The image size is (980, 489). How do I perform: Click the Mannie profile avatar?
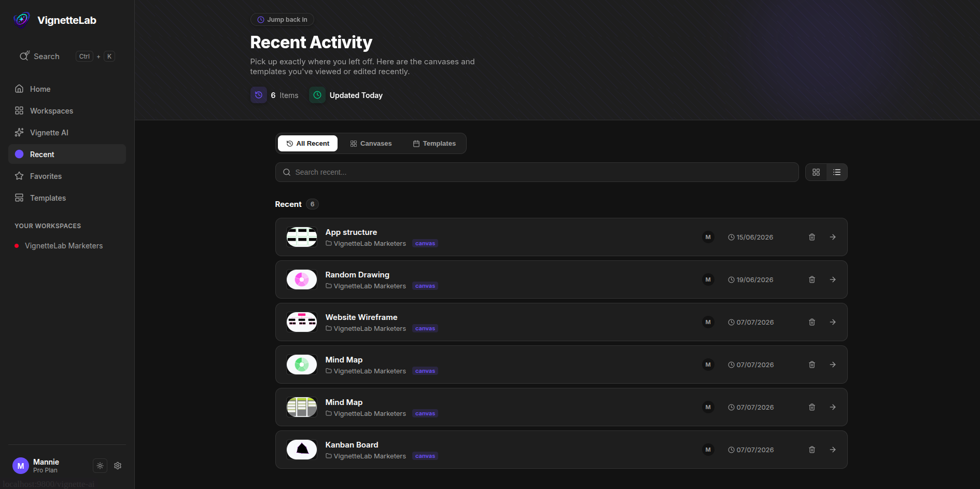point(21,466)
